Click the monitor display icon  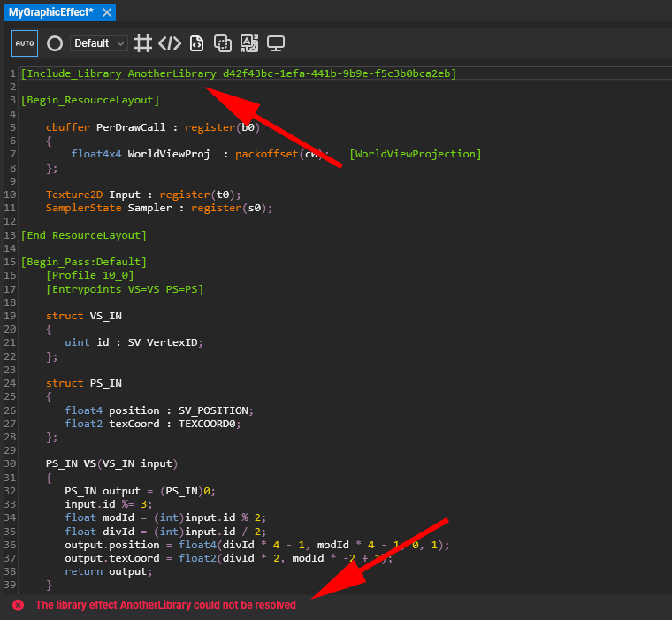point(276,43)
